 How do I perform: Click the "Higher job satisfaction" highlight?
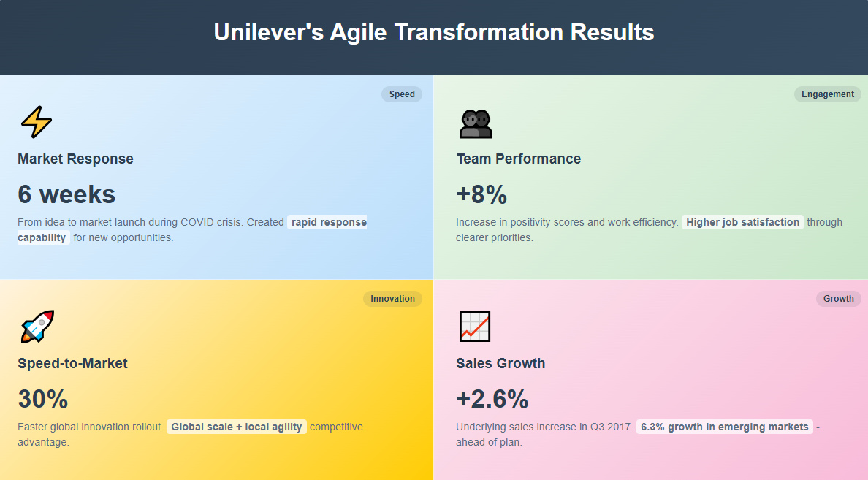(x=743, y=222)
